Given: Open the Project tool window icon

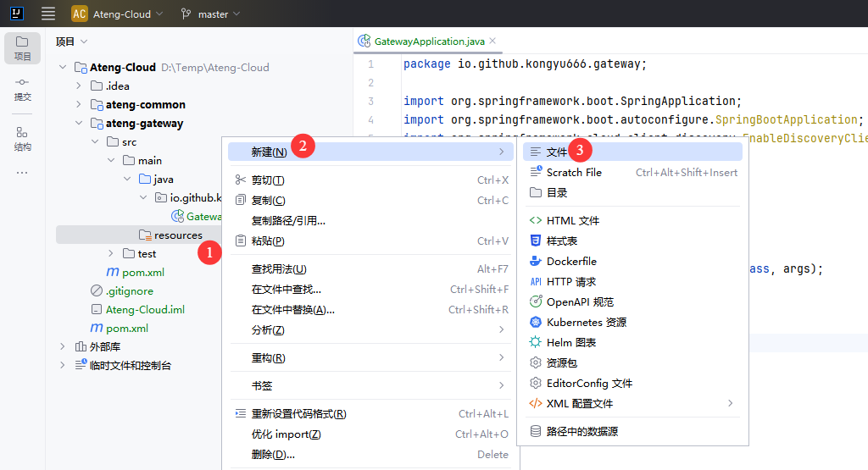Looking at the screenshot, I should pos(22,47).
